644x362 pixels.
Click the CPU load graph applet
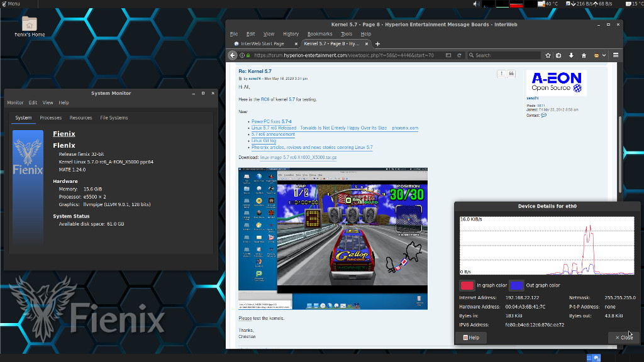click(x=488, y=4)
